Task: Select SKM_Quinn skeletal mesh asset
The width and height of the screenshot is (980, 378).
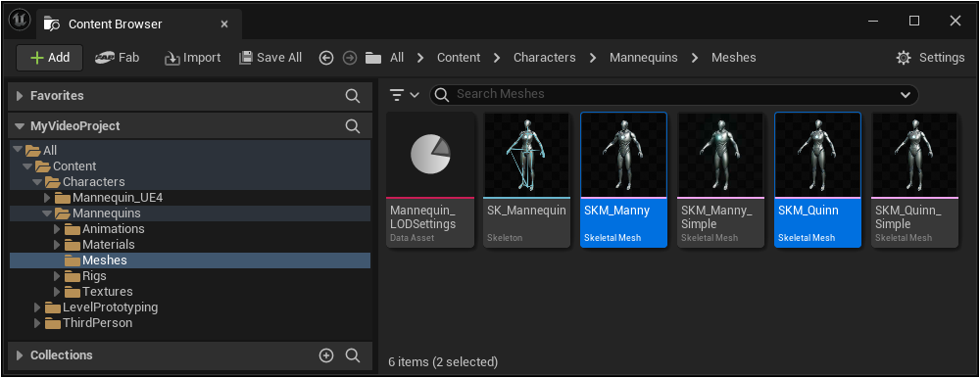Action: 817,180
